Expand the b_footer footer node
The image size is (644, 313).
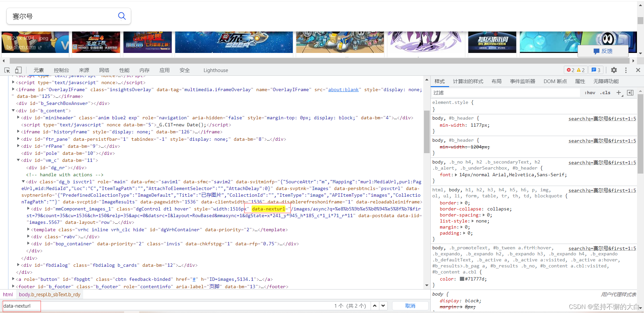[13, 286]
